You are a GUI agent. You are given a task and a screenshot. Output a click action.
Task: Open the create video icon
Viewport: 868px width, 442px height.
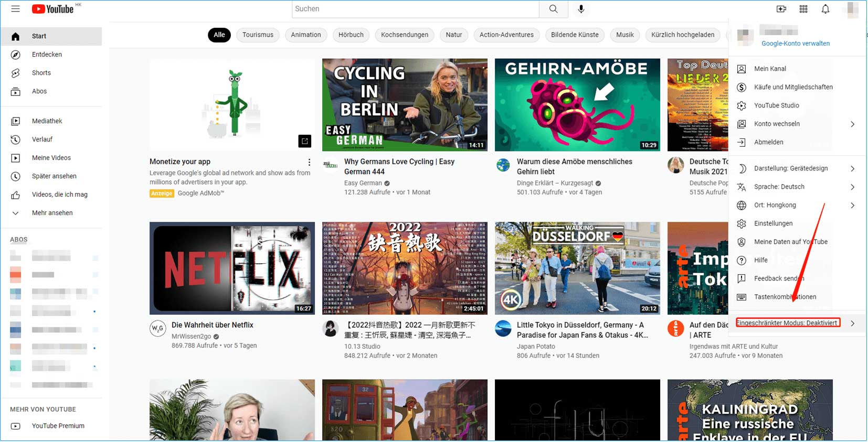click(781, 9)
